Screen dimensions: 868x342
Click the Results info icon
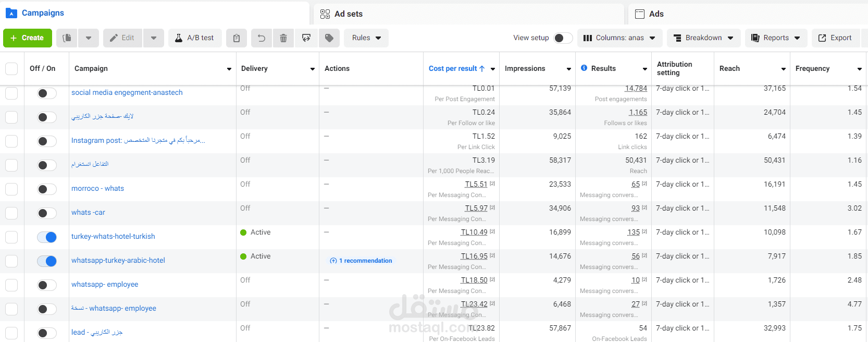584,68
